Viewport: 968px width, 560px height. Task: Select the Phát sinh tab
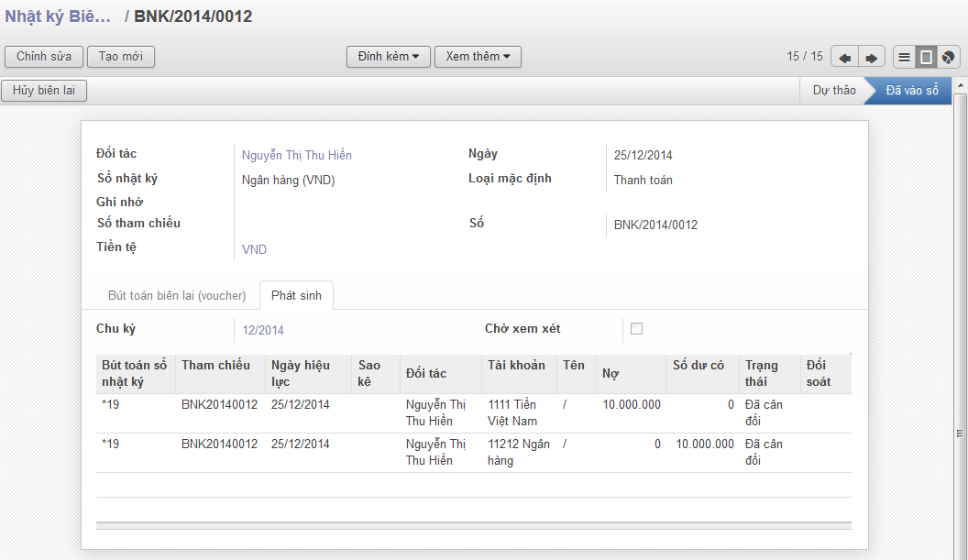click(296, 296)
